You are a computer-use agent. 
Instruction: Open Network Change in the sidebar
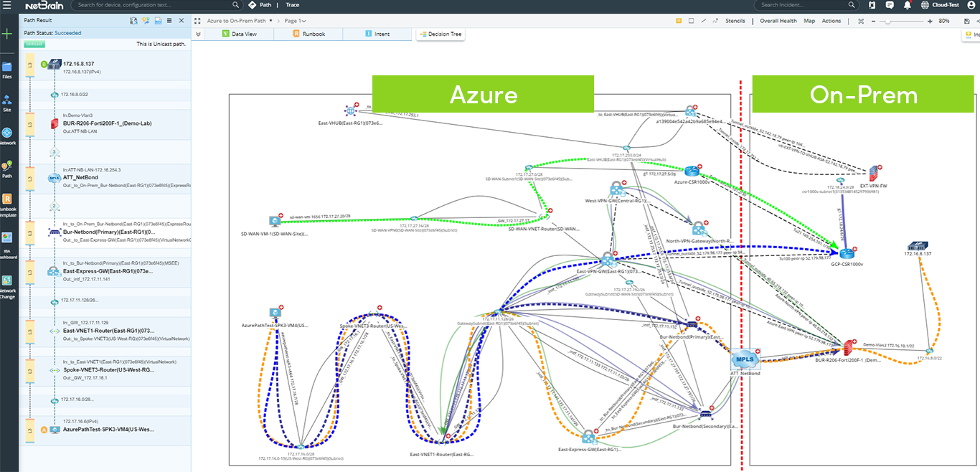click(x=7, y=287)
